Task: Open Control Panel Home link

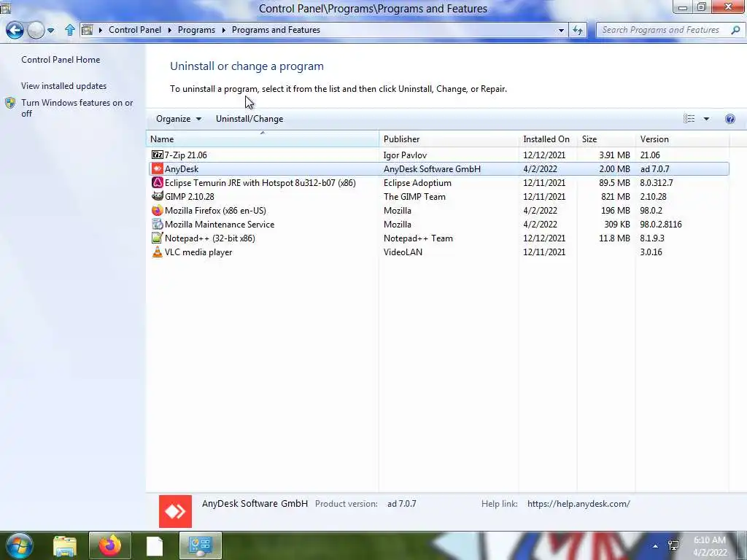Action: point(61,60)
